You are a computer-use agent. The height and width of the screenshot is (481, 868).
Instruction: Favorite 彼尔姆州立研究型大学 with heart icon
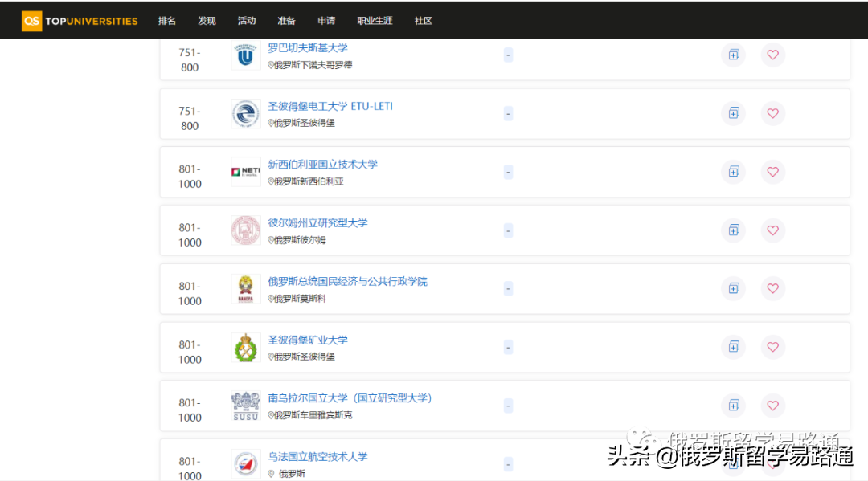(773, 230)
